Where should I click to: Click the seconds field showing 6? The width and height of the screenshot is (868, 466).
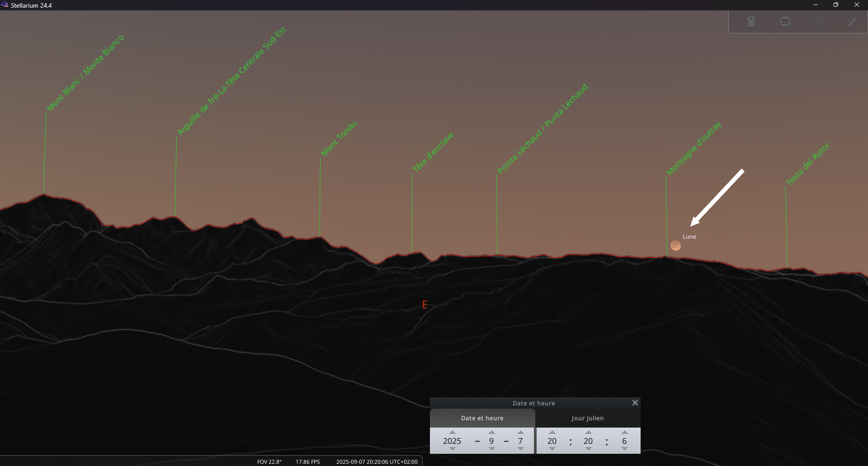pos(624,441)
